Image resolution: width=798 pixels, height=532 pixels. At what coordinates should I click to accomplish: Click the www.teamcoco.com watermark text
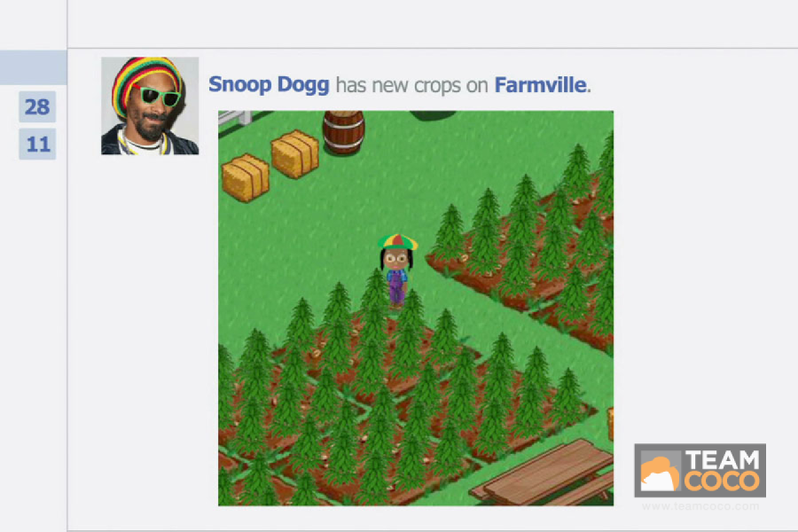700,506
